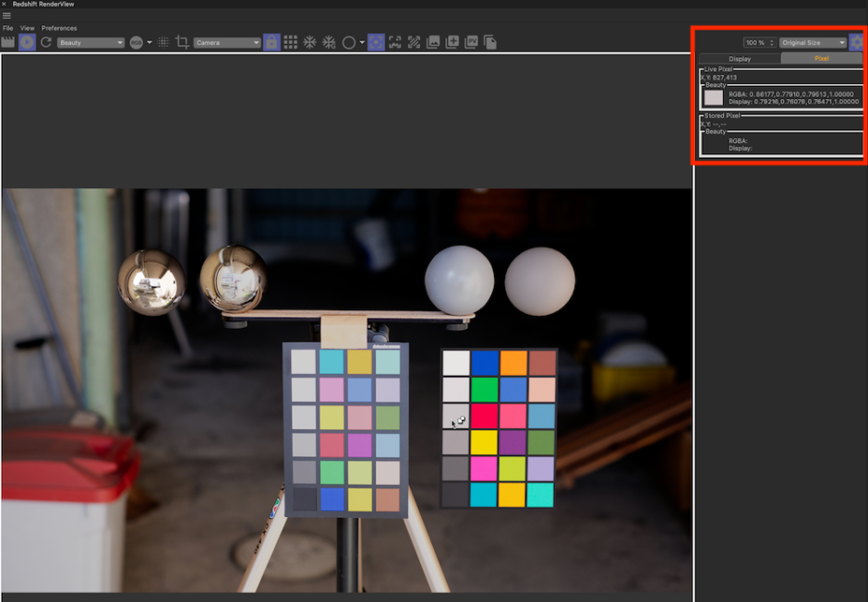Screen dimensions: 868x602
Task: Click the first snowflake freeze icon
Action: tap(310, 42)
